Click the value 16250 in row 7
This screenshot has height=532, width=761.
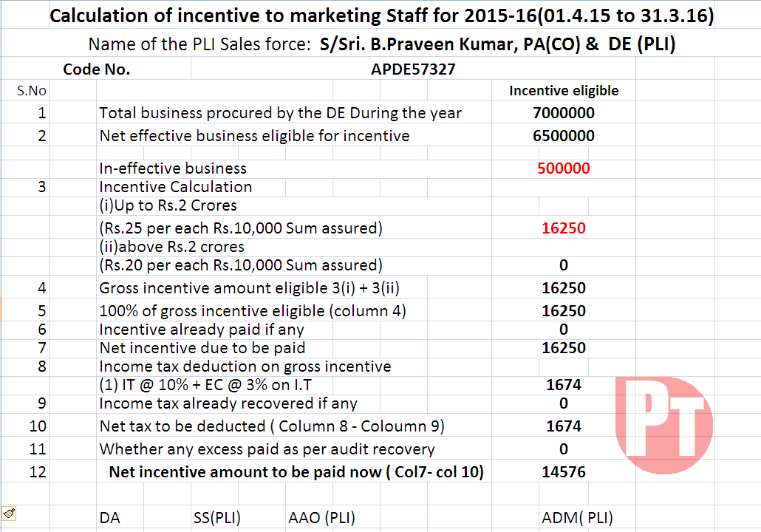click(564, 348)
